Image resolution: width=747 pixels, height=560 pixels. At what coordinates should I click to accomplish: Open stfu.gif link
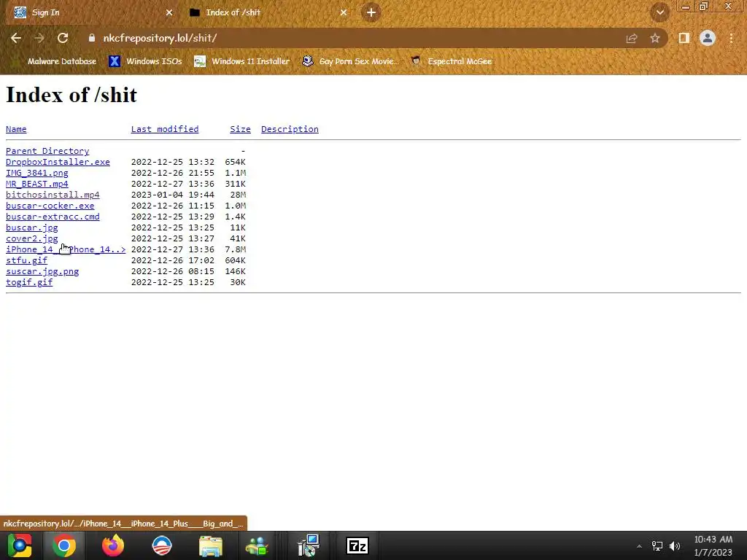[x=27, y=260]
